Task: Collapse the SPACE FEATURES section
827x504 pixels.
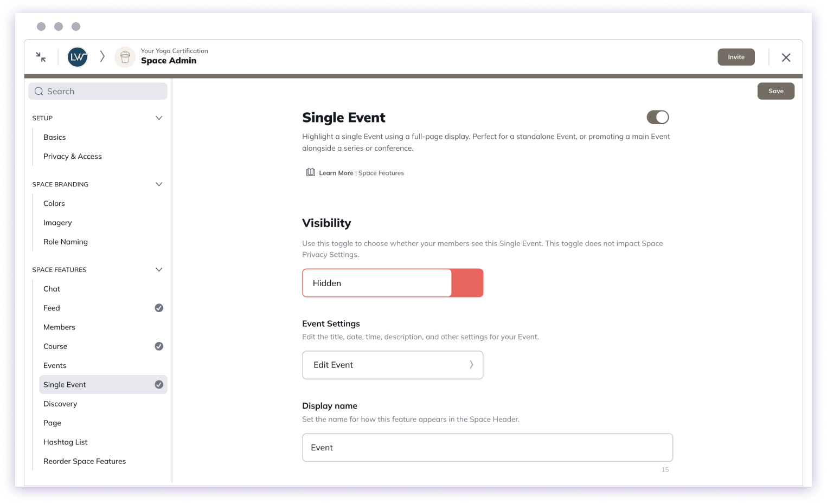Action: tap(159, 269)
